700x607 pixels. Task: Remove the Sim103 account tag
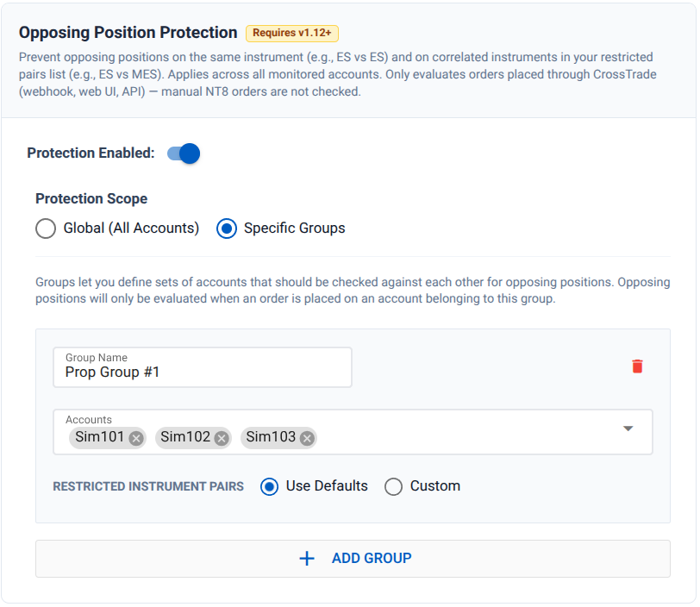coord(305,438)
